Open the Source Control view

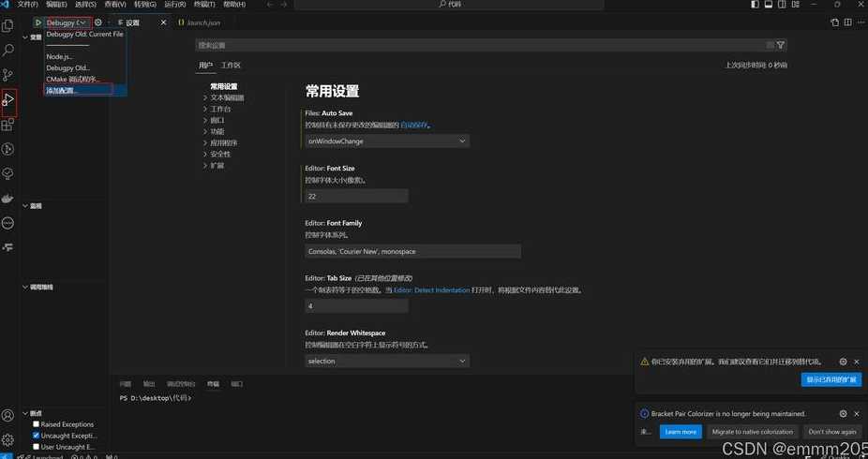pyautogui.click(x=7, y=75)
